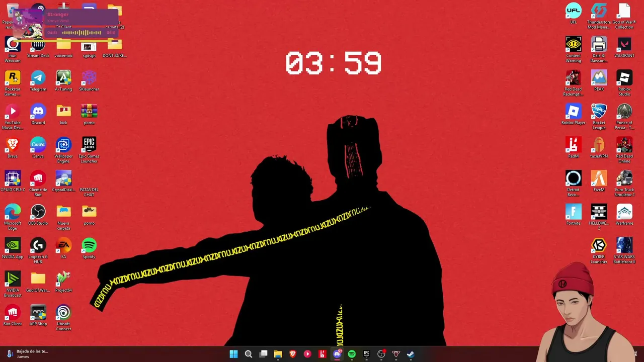Image resolution: width=644 pixels, height=362 pixels.
Task: Open taskbar Search
Action: coord(248,354)
